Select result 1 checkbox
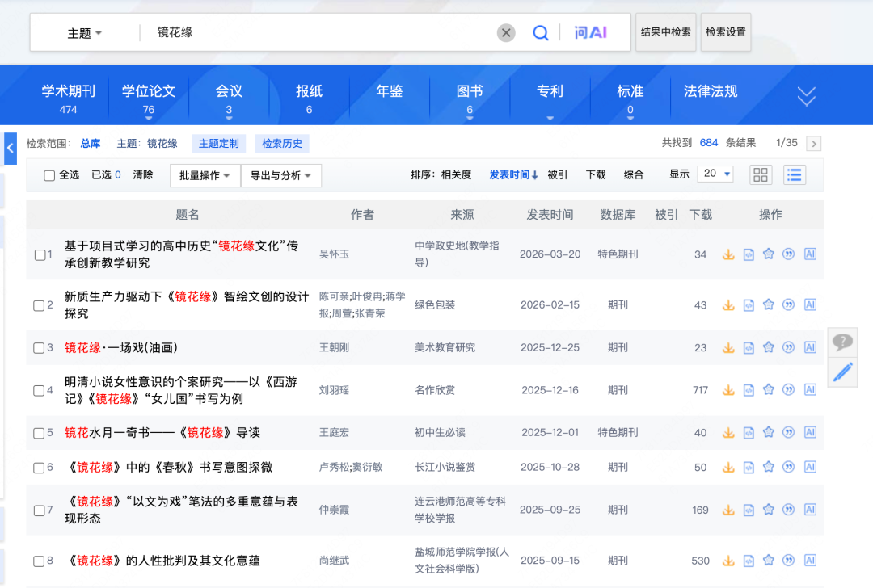The height and width of the screenshot is (588, 873). [x=40, y=254]
